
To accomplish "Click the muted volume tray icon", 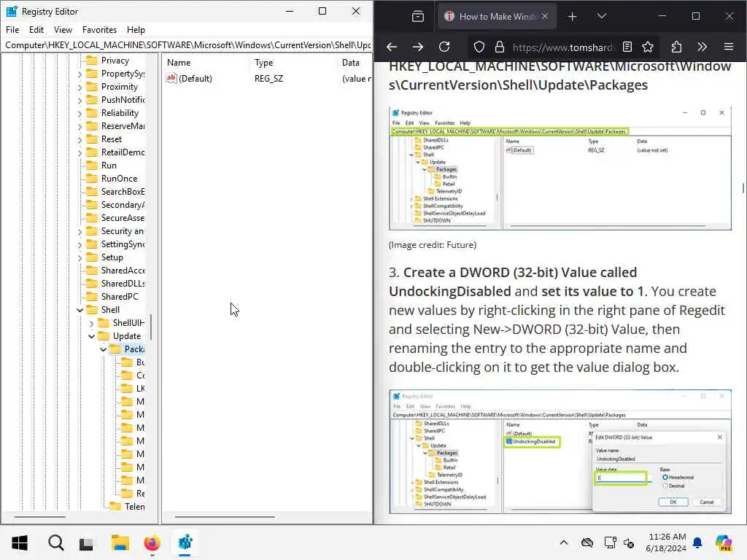I will (x=628, y=542).
